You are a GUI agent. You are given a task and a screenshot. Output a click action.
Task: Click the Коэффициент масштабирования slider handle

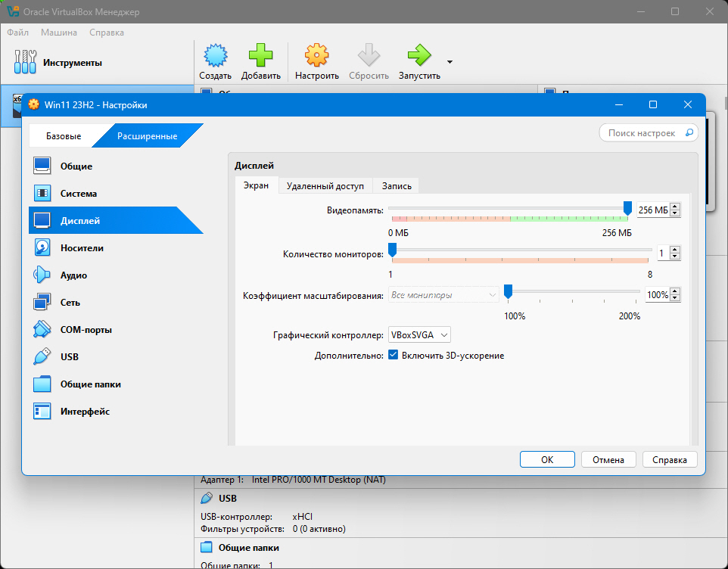(508, 291)
